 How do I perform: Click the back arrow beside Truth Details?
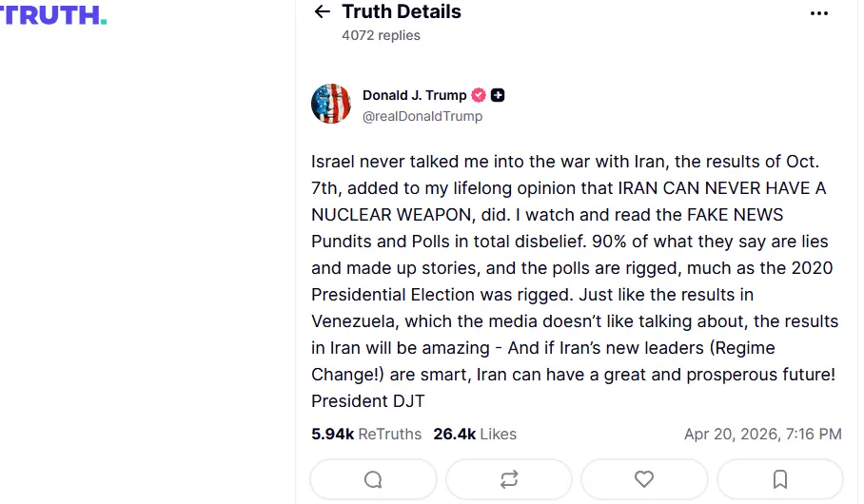point(323,12)
